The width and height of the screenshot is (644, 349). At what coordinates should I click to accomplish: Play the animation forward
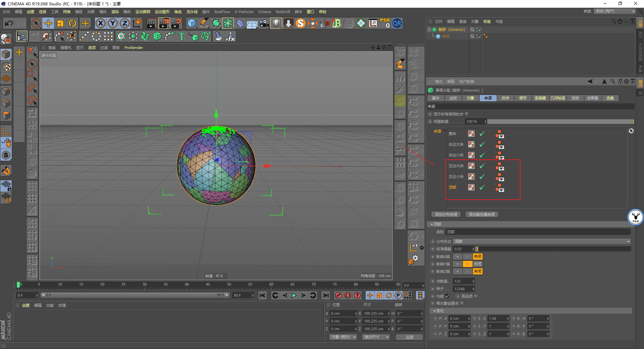click(294, 295)
